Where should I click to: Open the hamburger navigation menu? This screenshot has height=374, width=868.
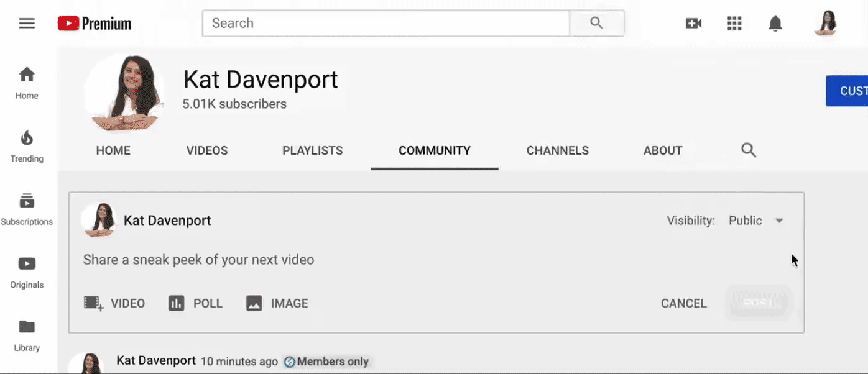coord(26,23)
